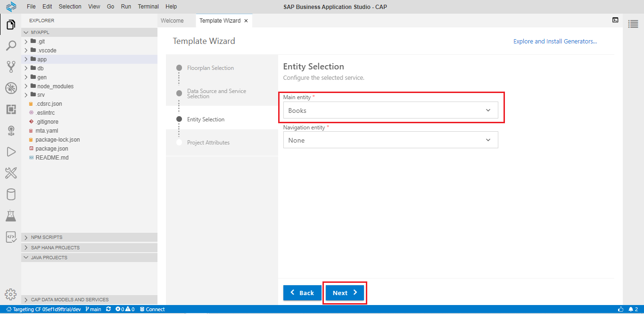Open the Run and Debug view icon

10,152
